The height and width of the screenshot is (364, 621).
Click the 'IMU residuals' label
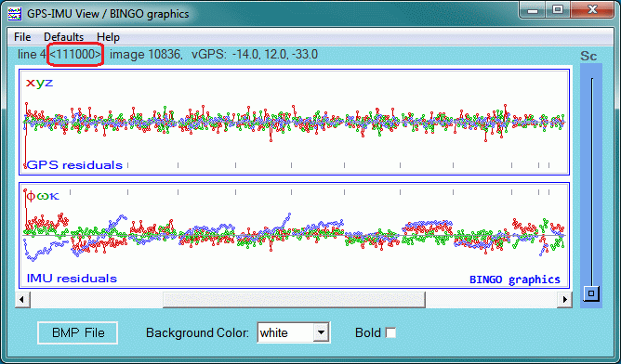(72, 279)
